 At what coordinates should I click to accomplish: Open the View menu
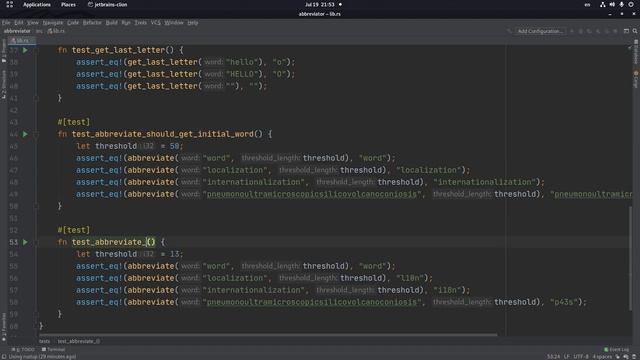(33, 22)
